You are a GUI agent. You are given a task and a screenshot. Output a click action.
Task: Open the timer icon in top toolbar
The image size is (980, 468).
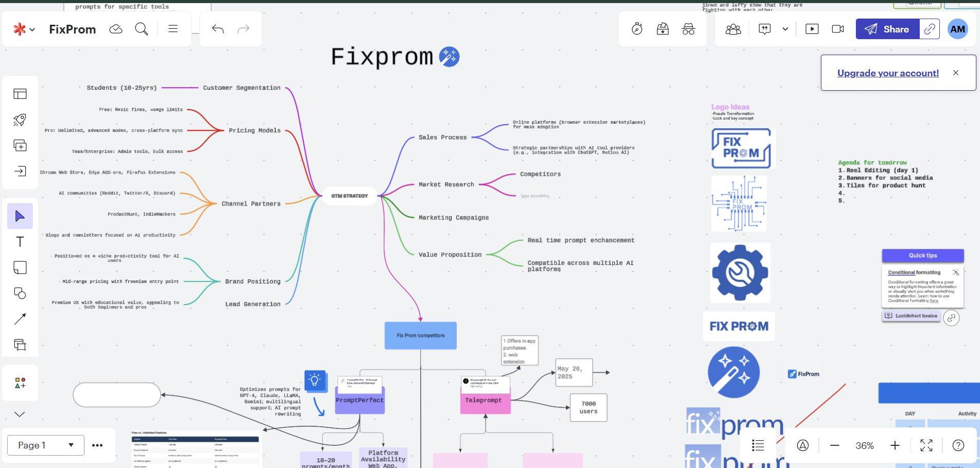[637, 29]
